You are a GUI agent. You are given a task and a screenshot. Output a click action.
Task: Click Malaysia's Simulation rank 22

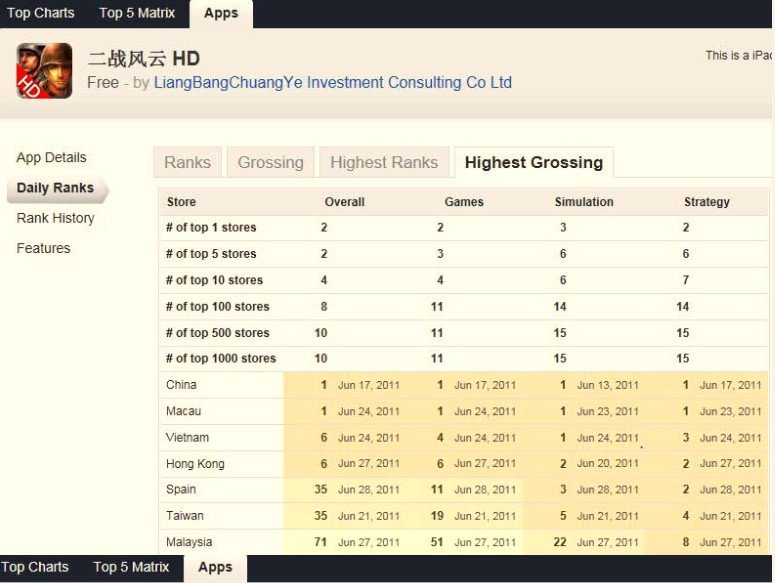560,542
